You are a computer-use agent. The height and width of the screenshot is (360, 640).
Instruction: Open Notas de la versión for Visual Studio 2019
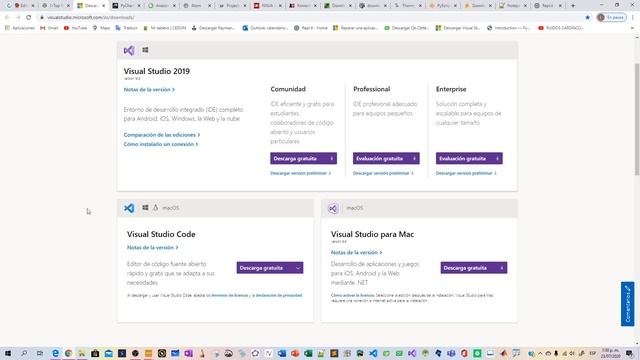[149, 89]
